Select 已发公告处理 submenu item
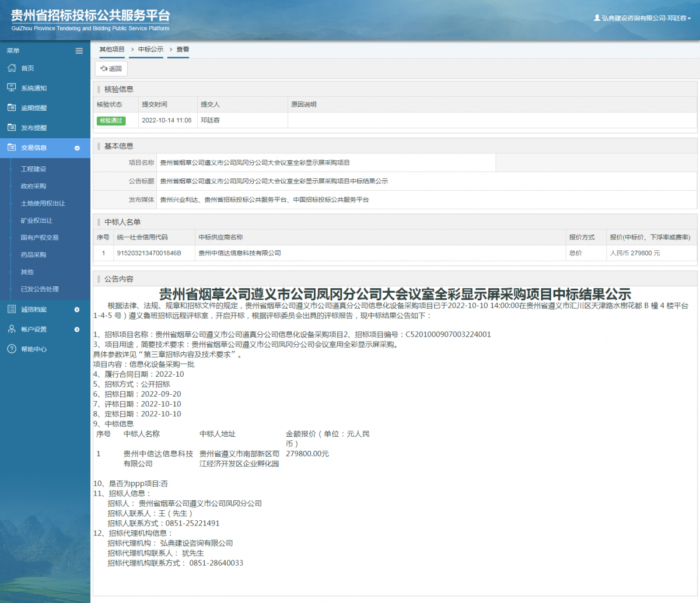The height and width of the screenshot is (603, 700). click(x=39, y=289)
